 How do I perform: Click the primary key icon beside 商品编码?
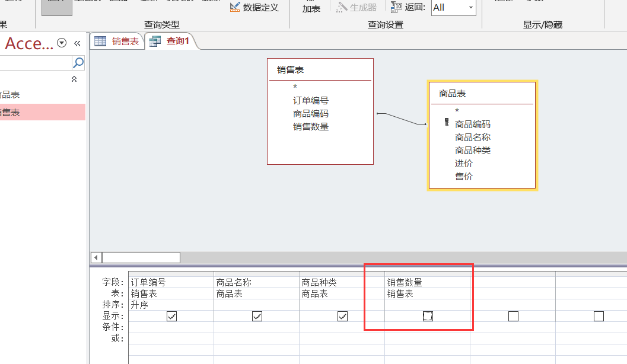click(x=447, y=122)
